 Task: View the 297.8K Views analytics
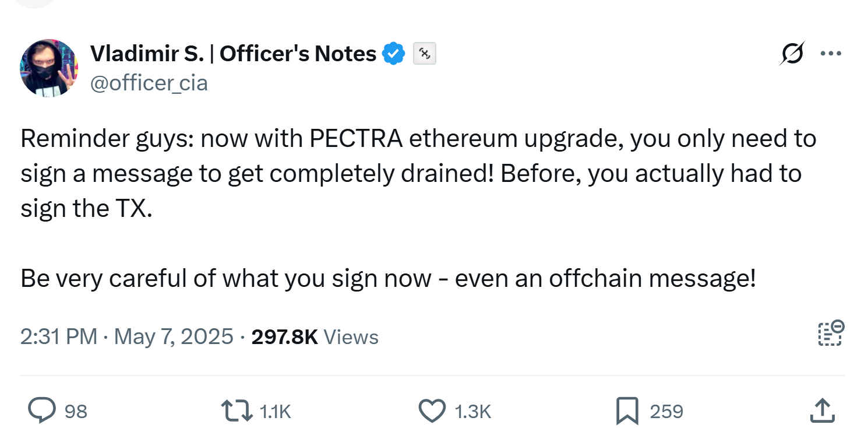[x=315, y=336]
